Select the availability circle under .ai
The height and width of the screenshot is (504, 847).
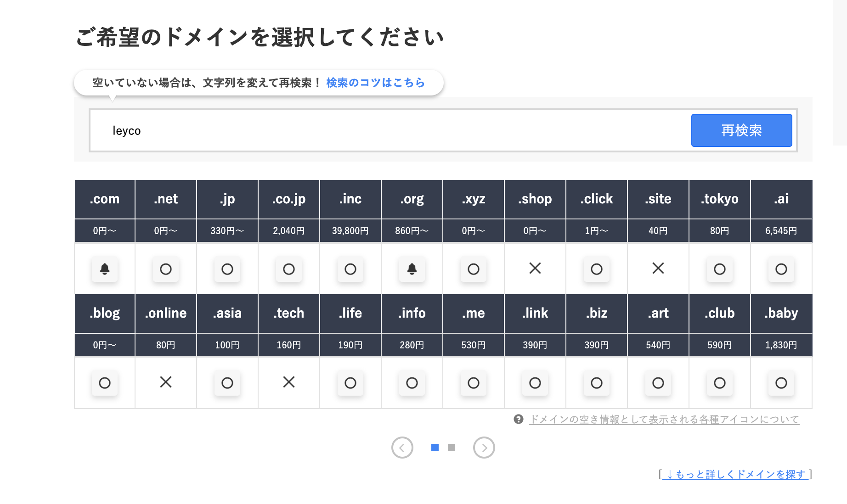click(x=781, y=269)
